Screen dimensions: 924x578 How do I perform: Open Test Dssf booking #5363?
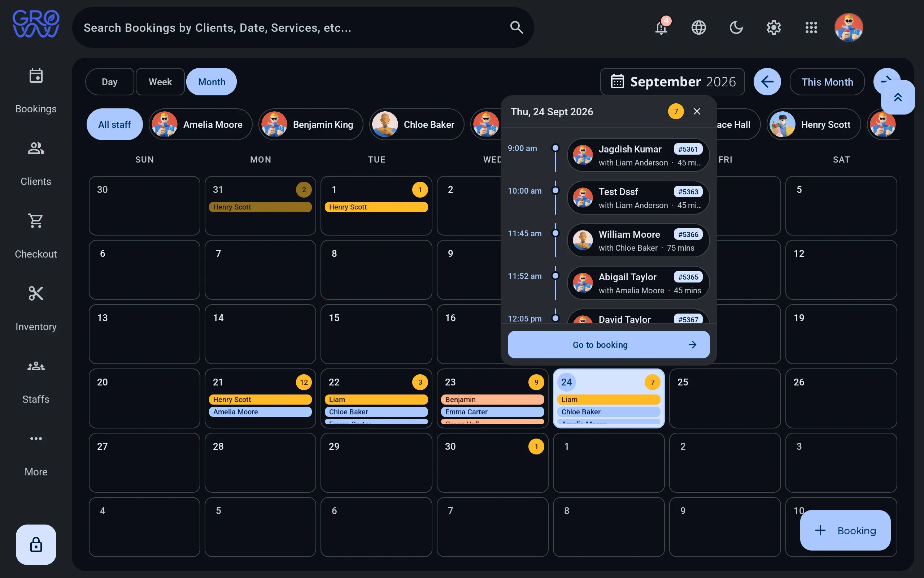click(638, 198)
